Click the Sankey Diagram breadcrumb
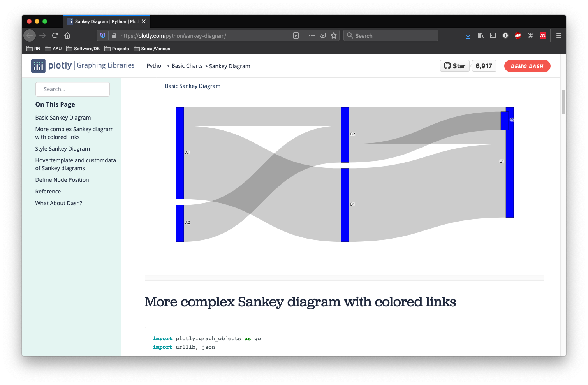This screenshot has height=385, width=588. coord(230,66)
